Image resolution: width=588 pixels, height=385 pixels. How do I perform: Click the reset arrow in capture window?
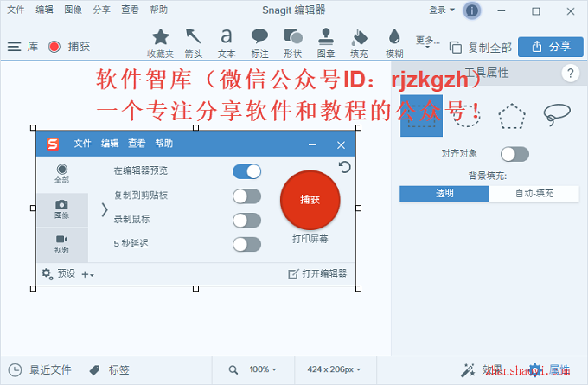tap(344, 167)
